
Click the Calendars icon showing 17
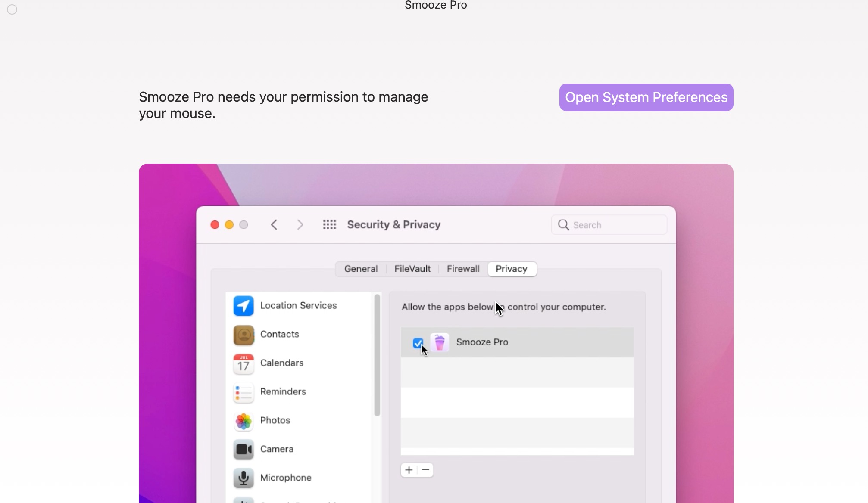(244, 363)
